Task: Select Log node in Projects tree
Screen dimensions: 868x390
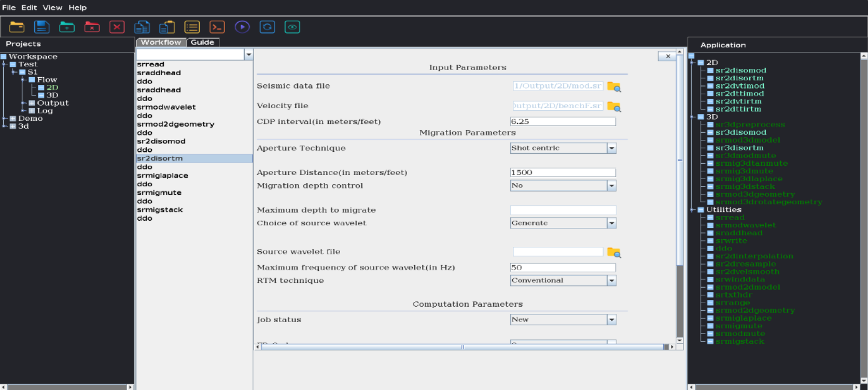Action: coord(45,111)
